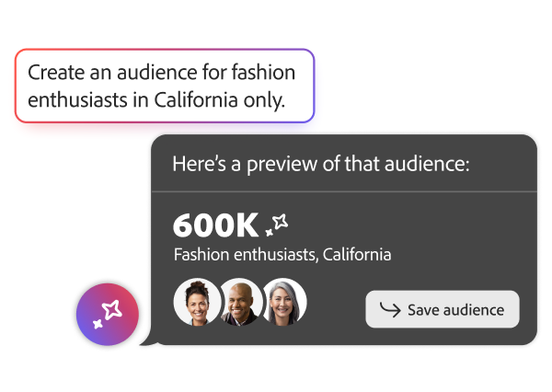Image resolution: width=552 pixels, height=392 pixels.
Task: Click the divider line under the preview header
Action: click(343, 191)
